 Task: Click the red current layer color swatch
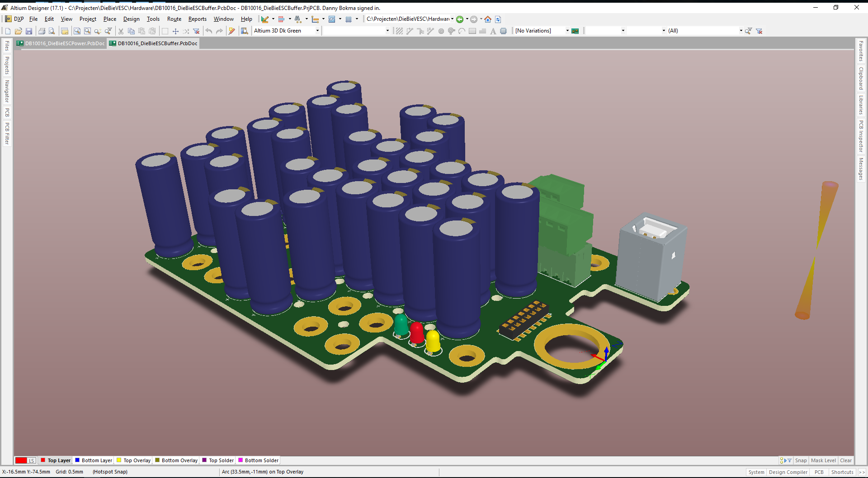click(x=21, y=460)
